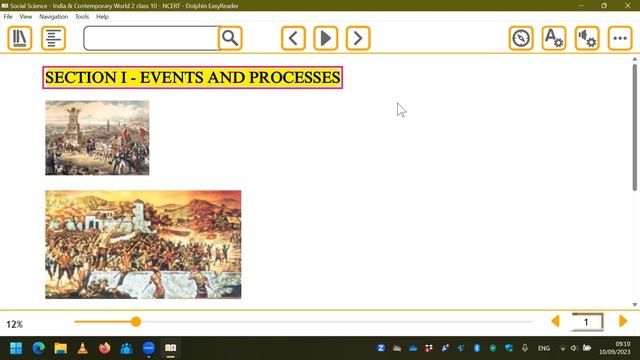640x360 pixels.
Task: Click the ENG language indicator
Action: click(x=544, y=348)
